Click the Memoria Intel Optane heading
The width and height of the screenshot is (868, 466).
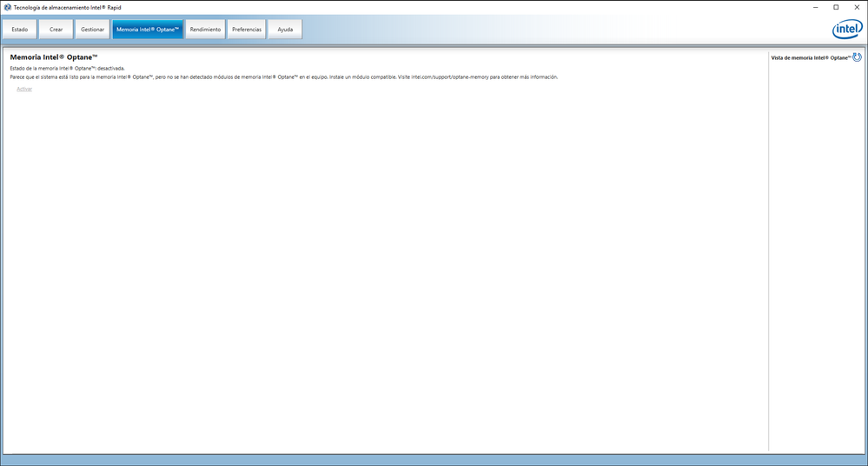[54, 57]
